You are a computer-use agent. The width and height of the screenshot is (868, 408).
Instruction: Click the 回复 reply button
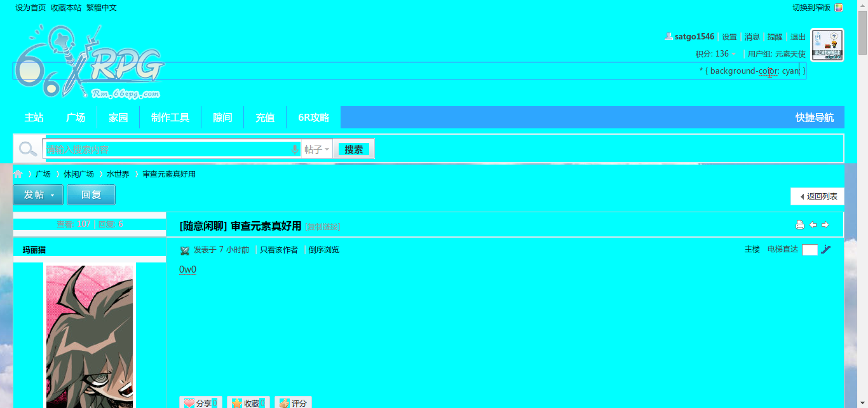[x=92, y=195]
